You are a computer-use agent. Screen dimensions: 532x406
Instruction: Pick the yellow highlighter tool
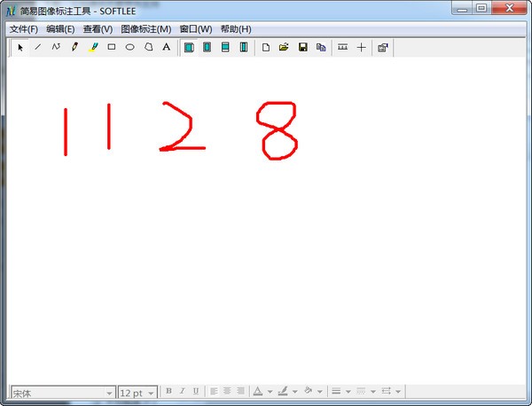click(x=93, y=47)
